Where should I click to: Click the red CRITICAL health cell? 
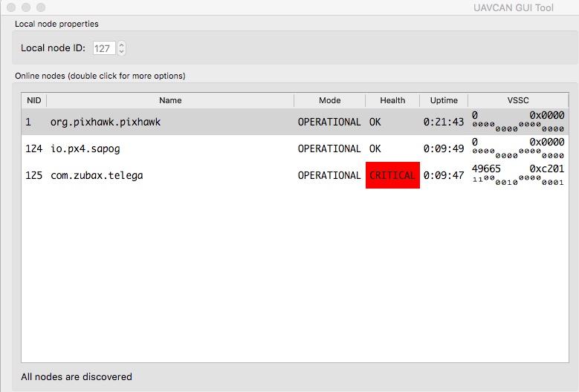tap(392, 175)
